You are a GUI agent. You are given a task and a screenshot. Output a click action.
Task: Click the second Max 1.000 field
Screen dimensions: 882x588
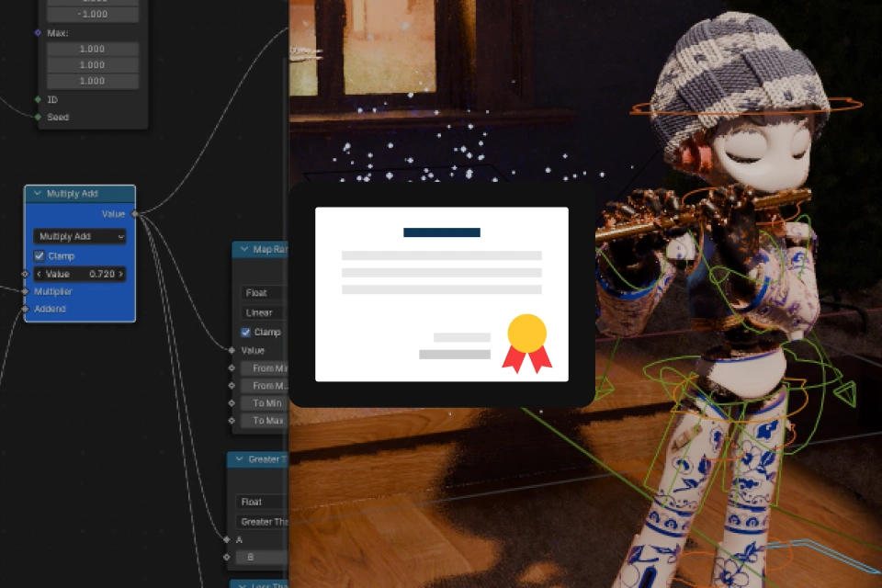pyautogui.click(x=92, y=64)
